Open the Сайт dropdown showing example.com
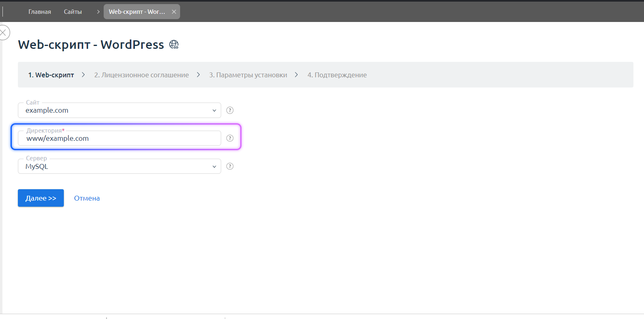The image size is (644, 319). [120, 110]
